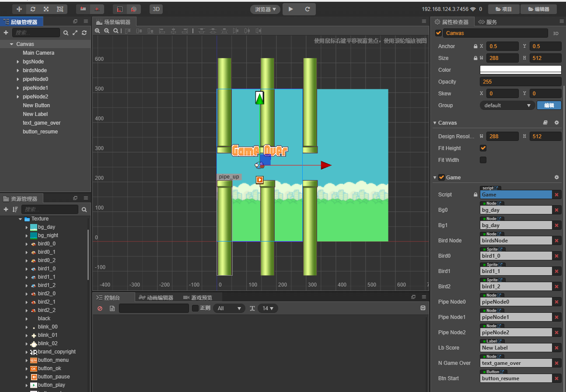
Task: Select the 控制台 tab
Action: [x=108, y=297]
